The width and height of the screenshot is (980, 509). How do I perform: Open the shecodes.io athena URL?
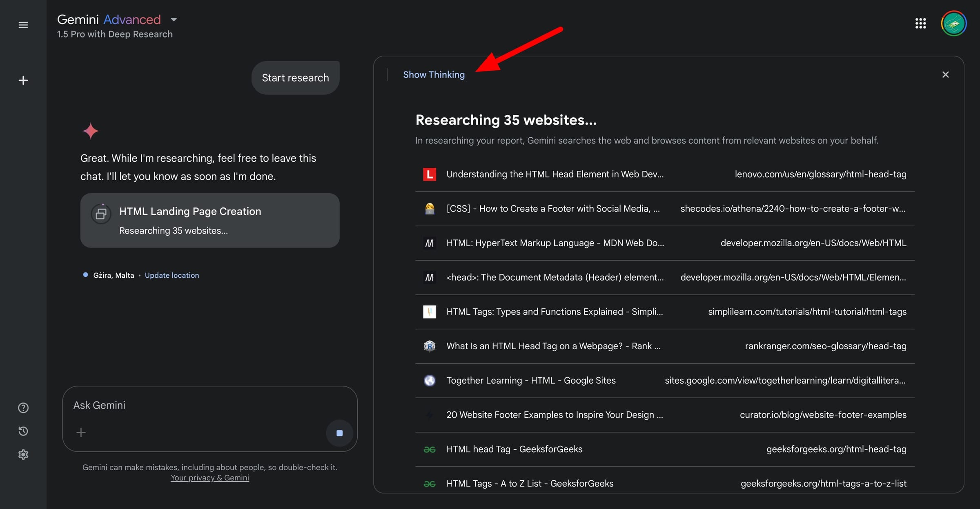793,209
